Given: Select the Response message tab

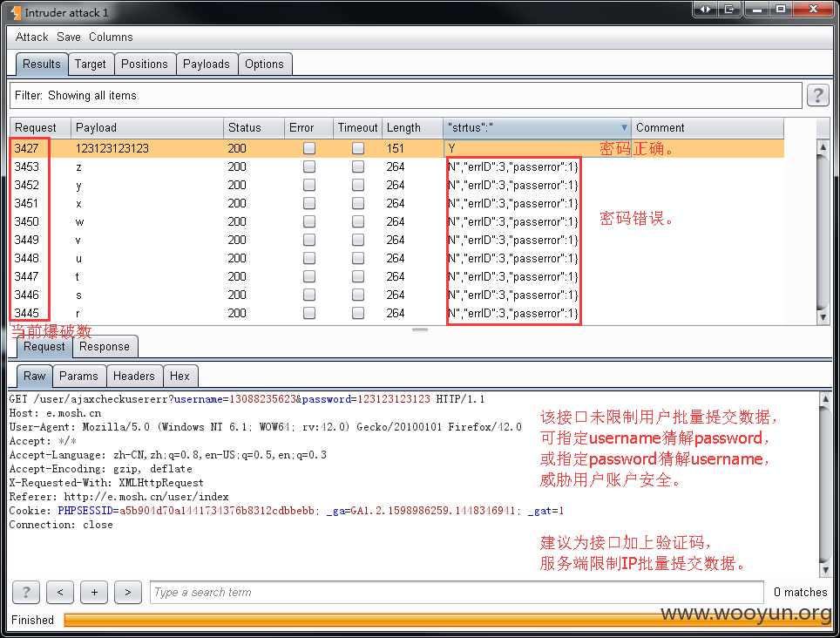Looking at the screenshot, I should click(105, 347).
